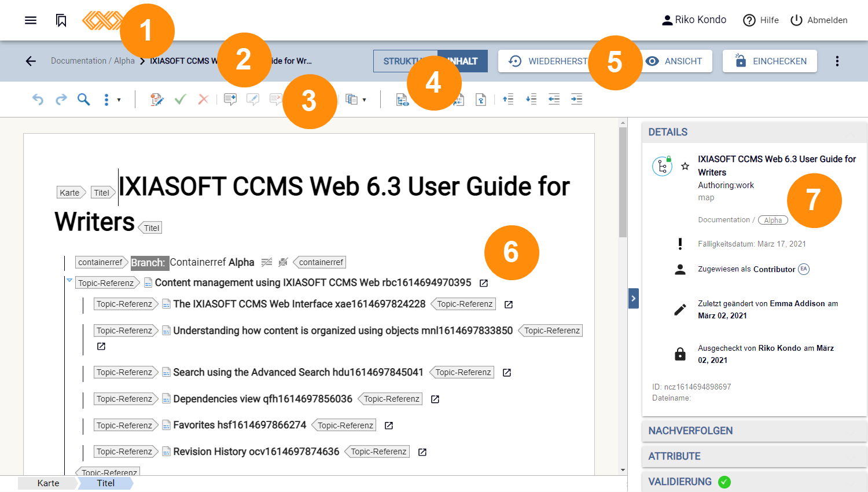Collapse the right side panel with arrow handle
This screenshot has width=868, height=492.
tap(634, 298)
